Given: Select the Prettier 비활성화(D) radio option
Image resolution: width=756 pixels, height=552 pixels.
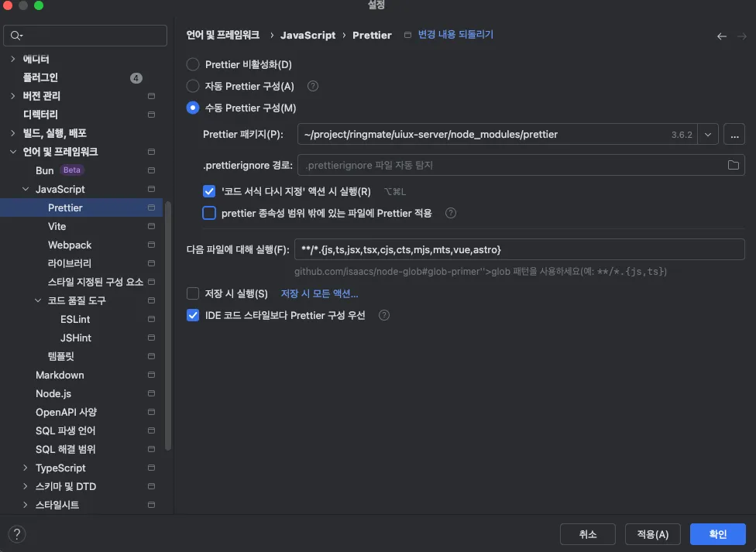Looking at the screenshot, I should click(x=193, y=64).
